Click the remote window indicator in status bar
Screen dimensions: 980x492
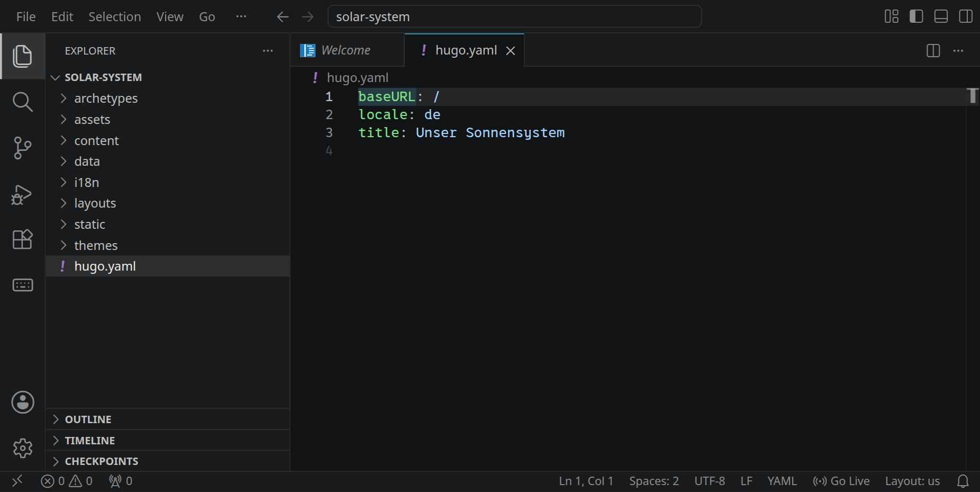pos(17,481)
